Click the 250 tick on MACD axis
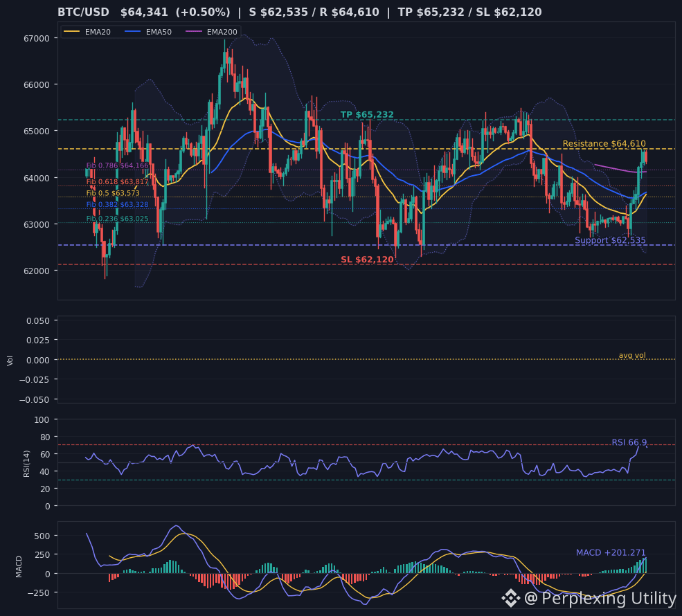The height and width of the screenshot is (616, 682). (x=42, y=555)
